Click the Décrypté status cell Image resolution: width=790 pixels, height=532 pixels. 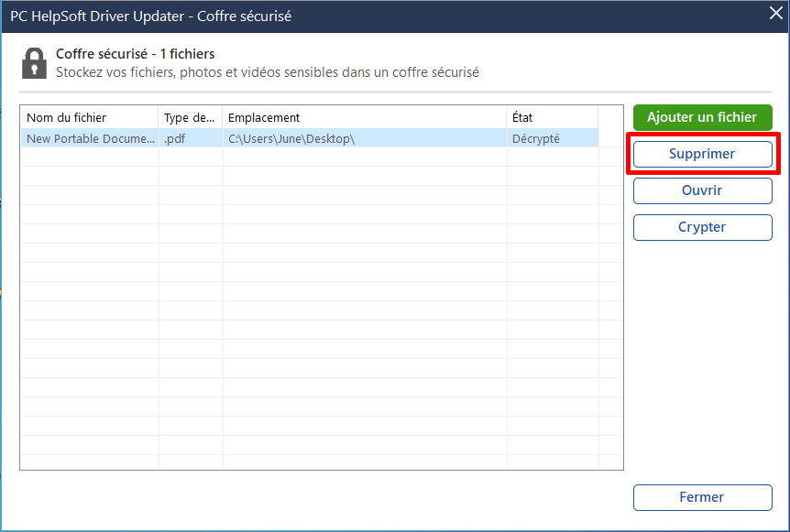coord(553,138)
